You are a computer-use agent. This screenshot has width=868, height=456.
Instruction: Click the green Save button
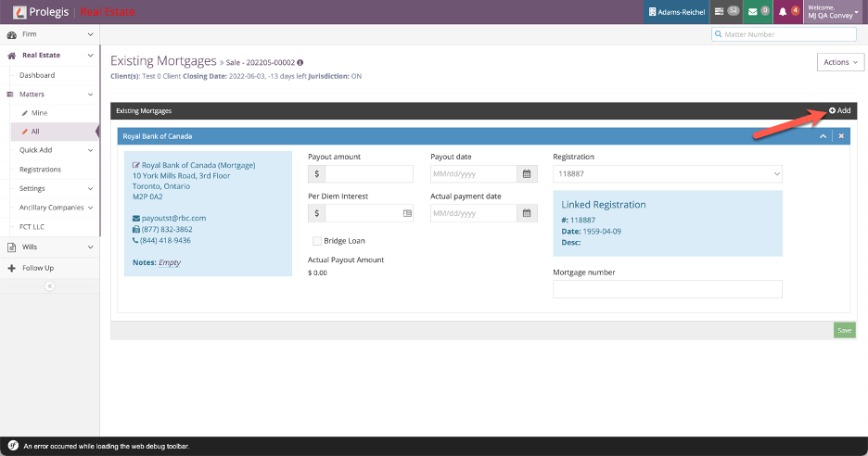pyautogui.click(x=844, y=330)
